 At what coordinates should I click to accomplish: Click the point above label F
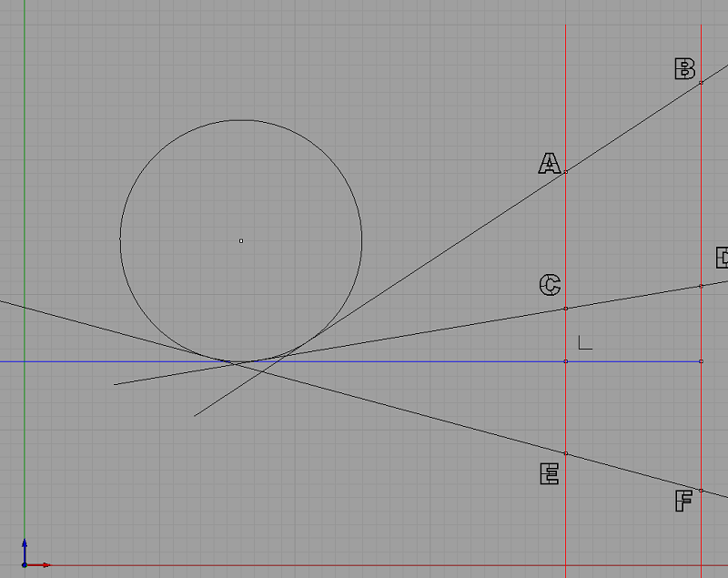pos(701,491)
